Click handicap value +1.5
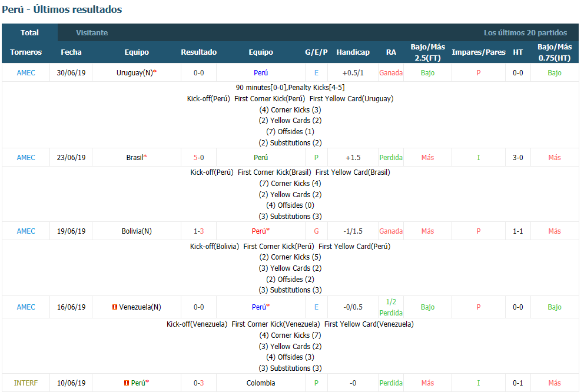Viewport: 584px width, 392px height. click(x=353, y=158)
